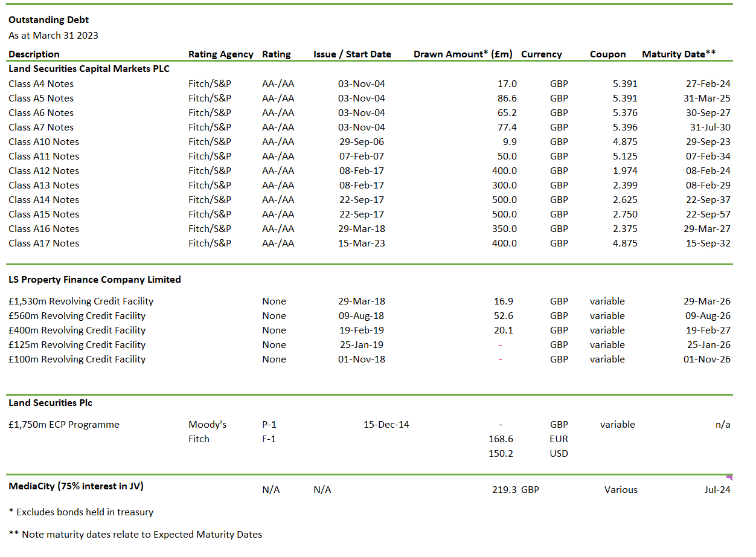Click the 31-Mar-25 maturity date
This screenshot has width=756, height=557.
point(707,98)
